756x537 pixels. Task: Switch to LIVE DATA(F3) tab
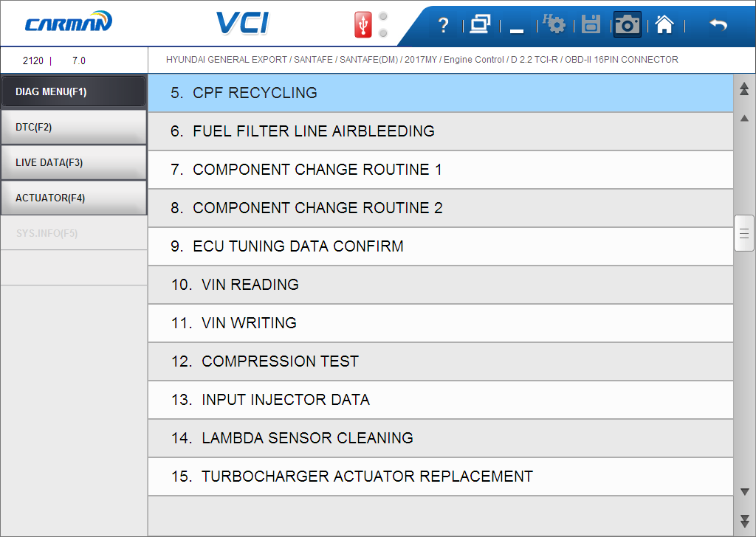(x=74, y=163)
